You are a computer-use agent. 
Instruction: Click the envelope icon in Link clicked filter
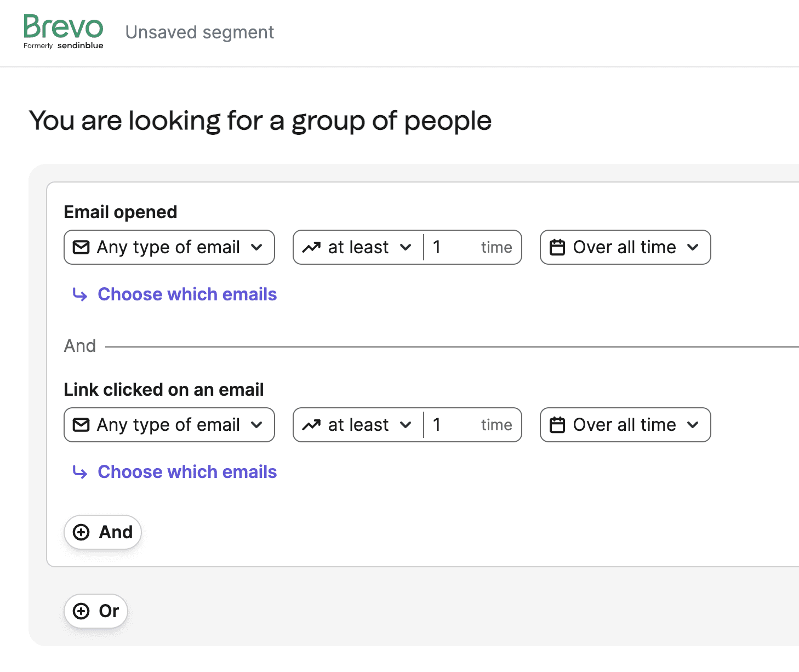[81, 425]
